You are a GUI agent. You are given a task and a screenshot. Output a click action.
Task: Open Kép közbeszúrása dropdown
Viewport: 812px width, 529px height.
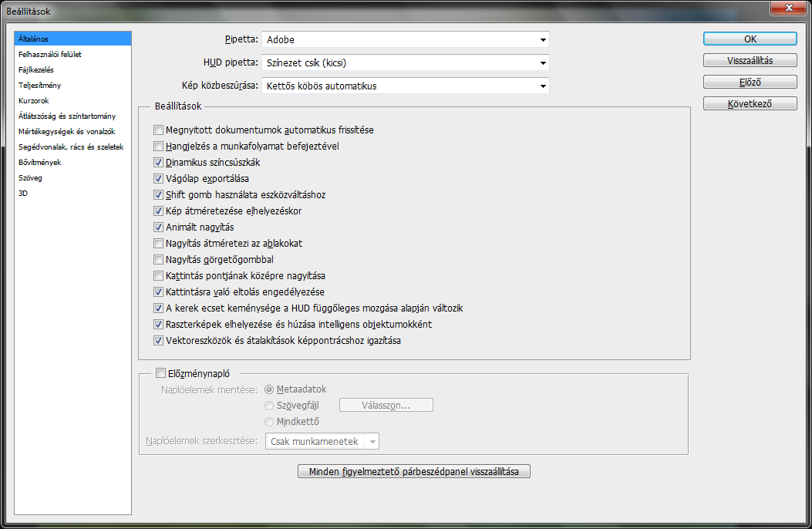point(406,86)
